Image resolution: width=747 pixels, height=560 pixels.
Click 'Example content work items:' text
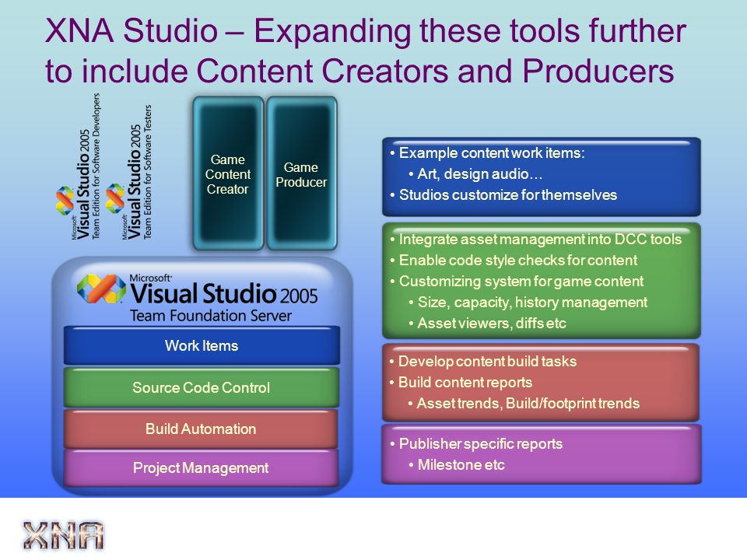492,153
